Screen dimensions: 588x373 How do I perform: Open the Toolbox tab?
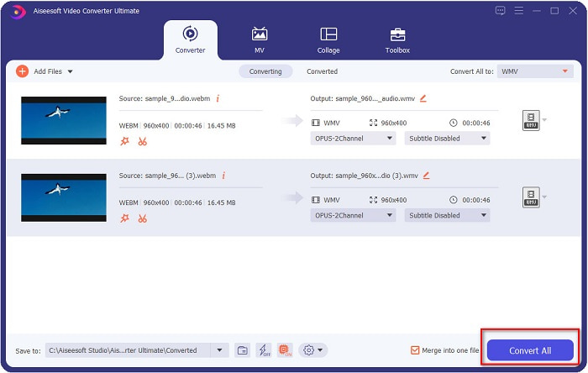click(397, 39)
